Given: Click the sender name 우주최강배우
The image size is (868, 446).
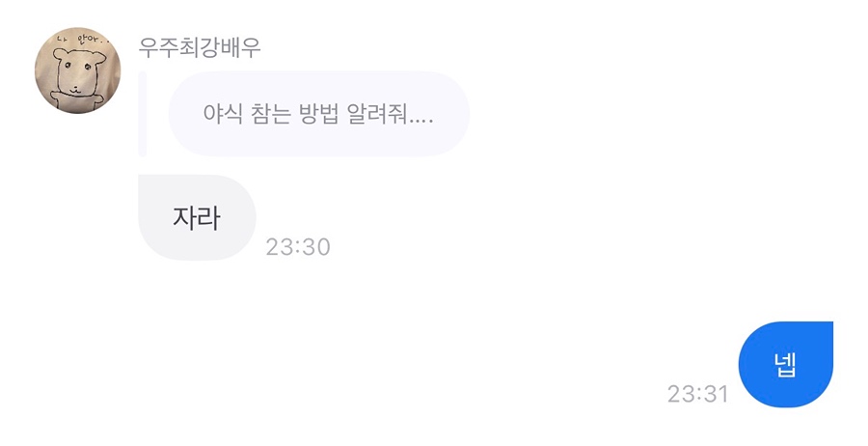Looking at the screenshot, I should click(200, 46).
